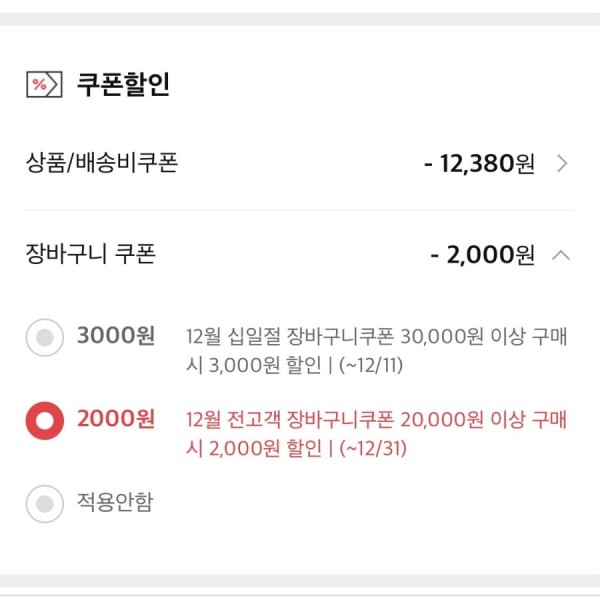Click the - 2,000원 cart coupon amount

(x=483, y=255)
